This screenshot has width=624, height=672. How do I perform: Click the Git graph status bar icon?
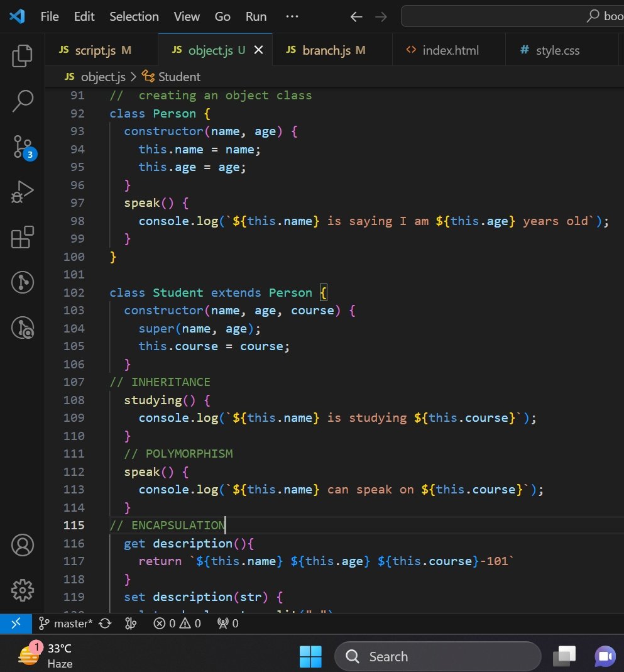pos(131,623)
